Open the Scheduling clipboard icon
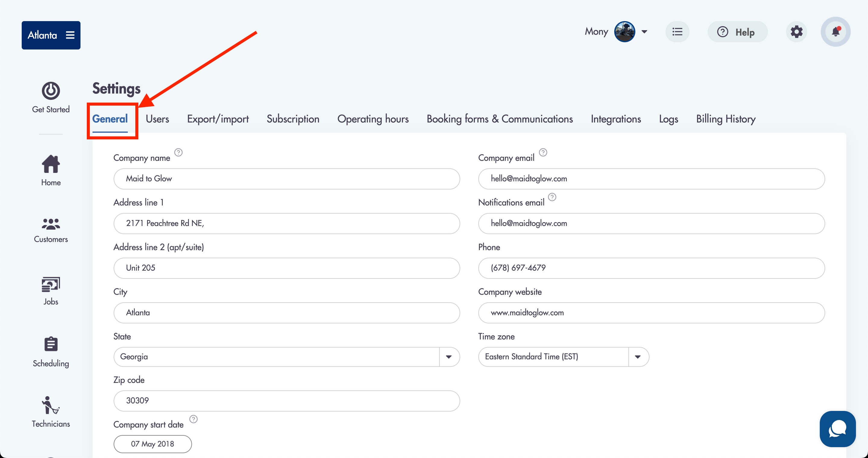This screenshot has height=458, width=868. pyautogui.click(x=51, y=344)
